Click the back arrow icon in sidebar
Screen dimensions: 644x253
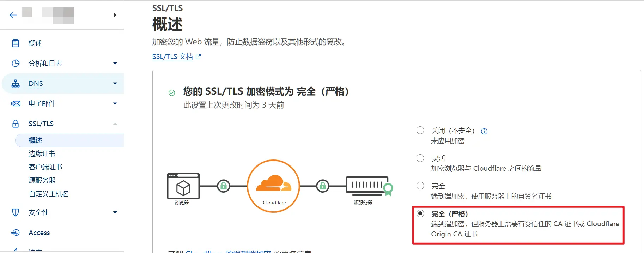pyautogui.click(x=13, y=15)
